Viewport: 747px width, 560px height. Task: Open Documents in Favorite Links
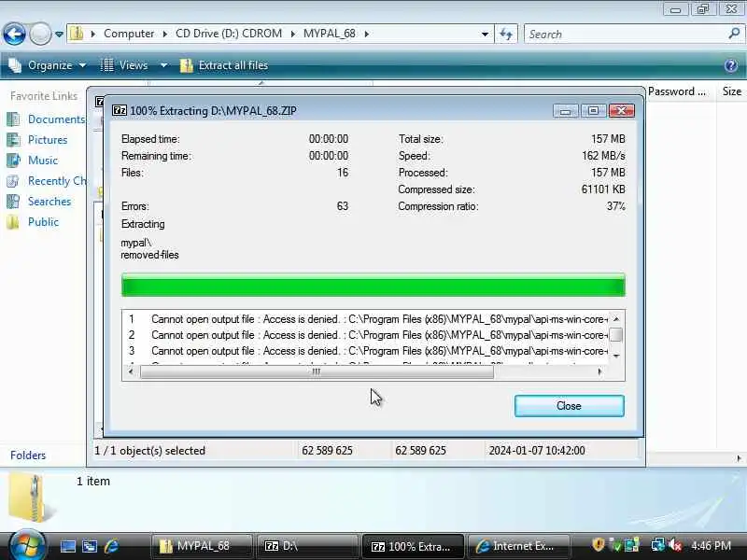[x=56, y=119]
